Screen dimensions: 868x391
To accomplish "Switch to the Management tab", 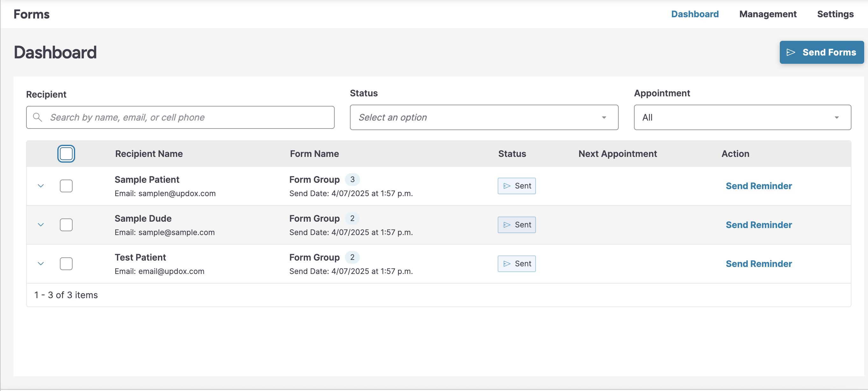I will (768, 14).
